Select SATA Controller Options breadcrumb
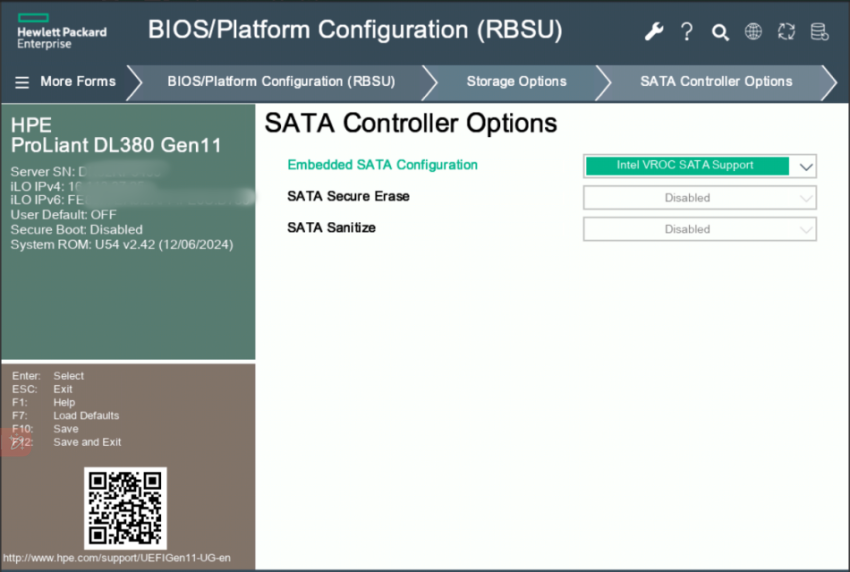Viewport: 850px width, 572px height. [716, 82]
